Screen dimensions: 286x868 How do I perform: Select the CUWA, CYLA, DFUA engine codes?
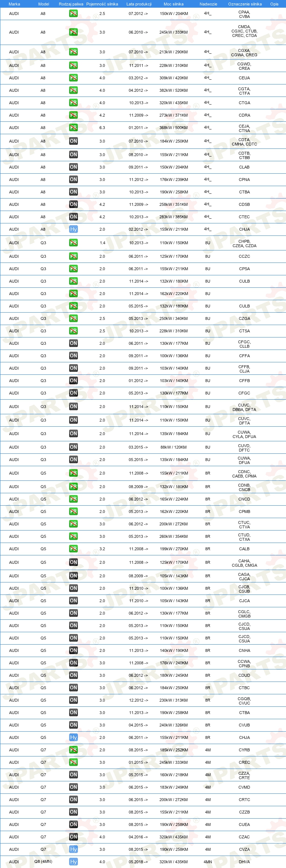point(244,434)
